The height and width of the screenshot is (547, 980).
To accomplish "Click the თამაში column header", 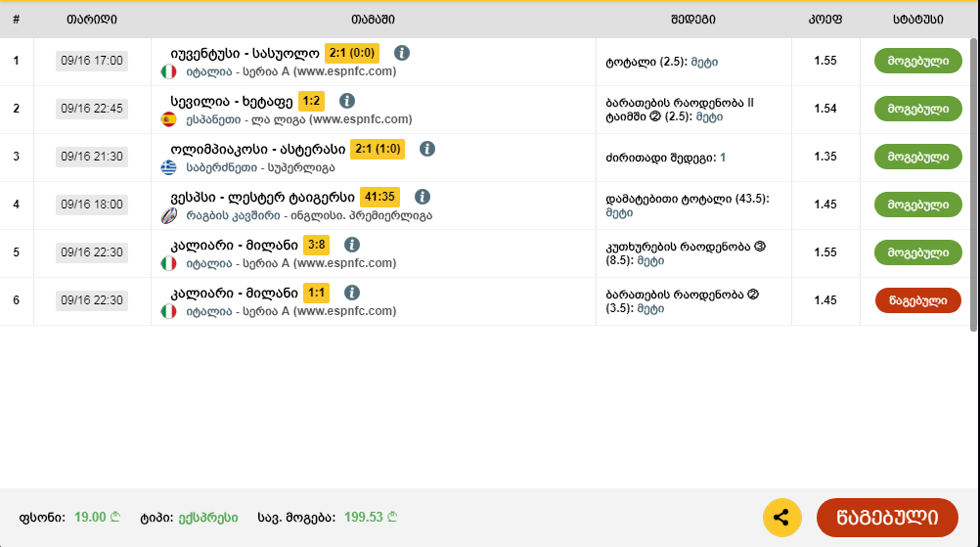I will 374,20.
